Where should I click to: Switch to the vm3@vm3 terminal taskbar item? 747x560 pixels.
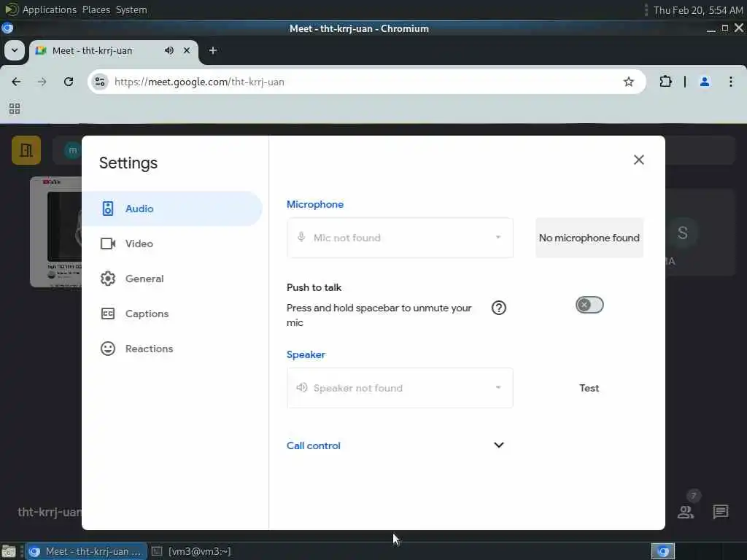[x=192, y=551]
